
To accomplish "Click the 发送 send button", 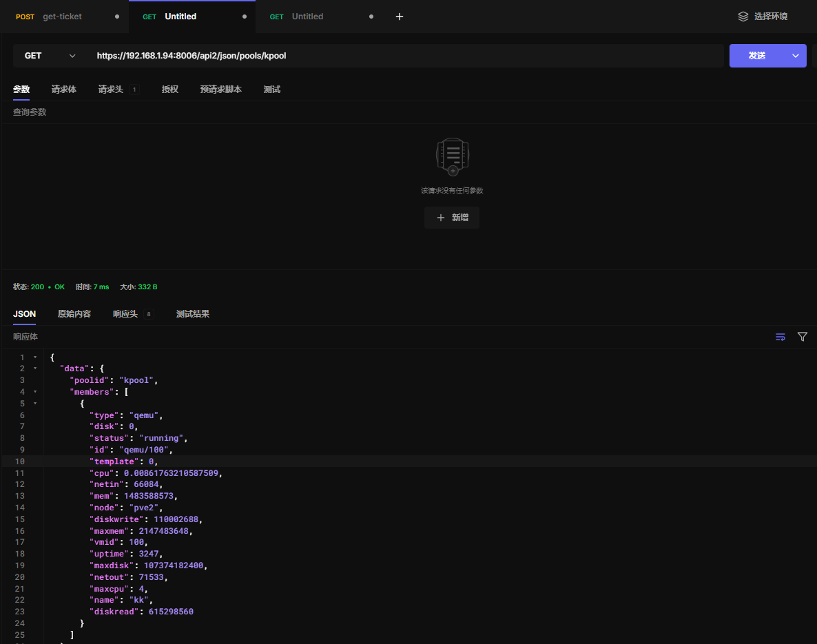I will click(757, 56).
